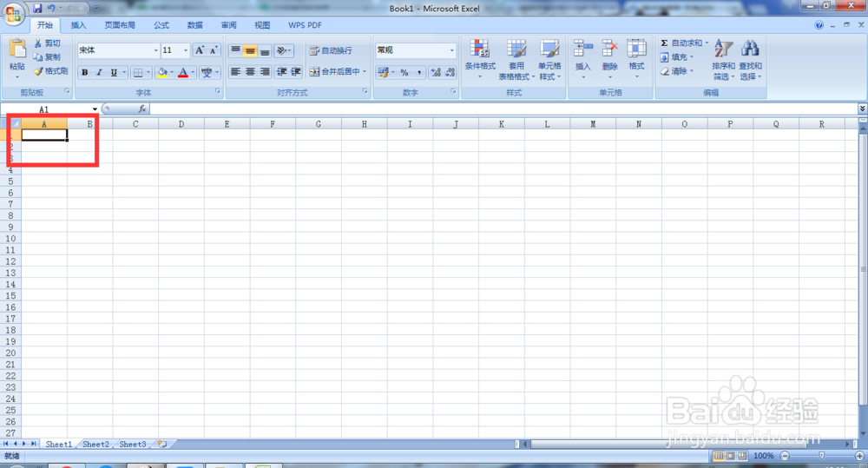This screenshot has height=468, width=868.
Task: Switch to the 页面布局 ribbon tab
Action: [120, 25]
